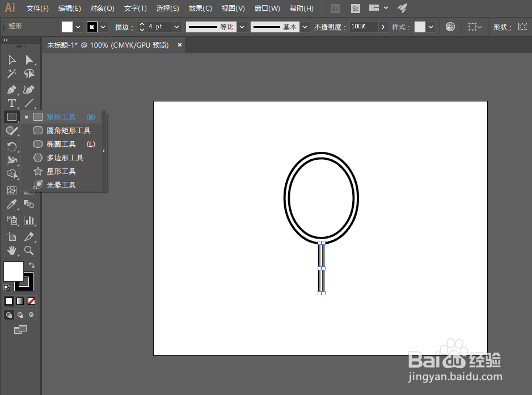The width and height of the screenshot is (532, 395).
Task: Select the Hand tool
Action: coord(12,250)
